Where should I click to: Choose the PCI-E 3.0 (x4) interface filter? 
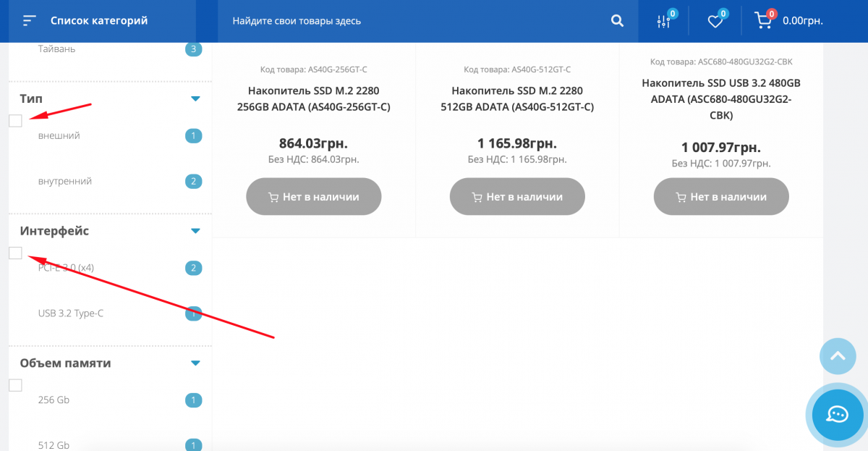tap(66, 268)
